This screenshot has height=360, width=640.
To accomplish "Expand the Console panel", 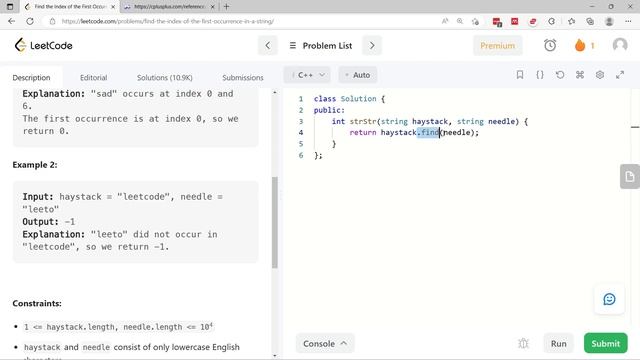I will point(325,344).
